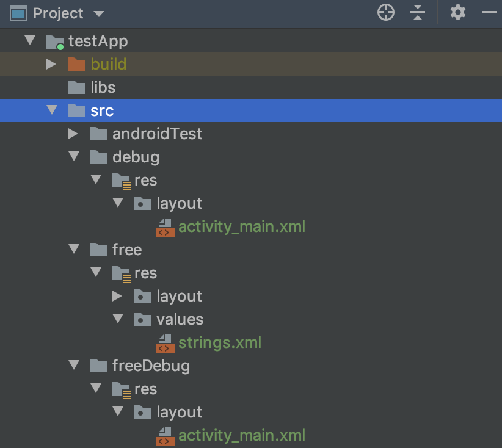502x448 pixels.
Task: Select activity_main.xml under freeDebug layout
Action: click(242, 436)
